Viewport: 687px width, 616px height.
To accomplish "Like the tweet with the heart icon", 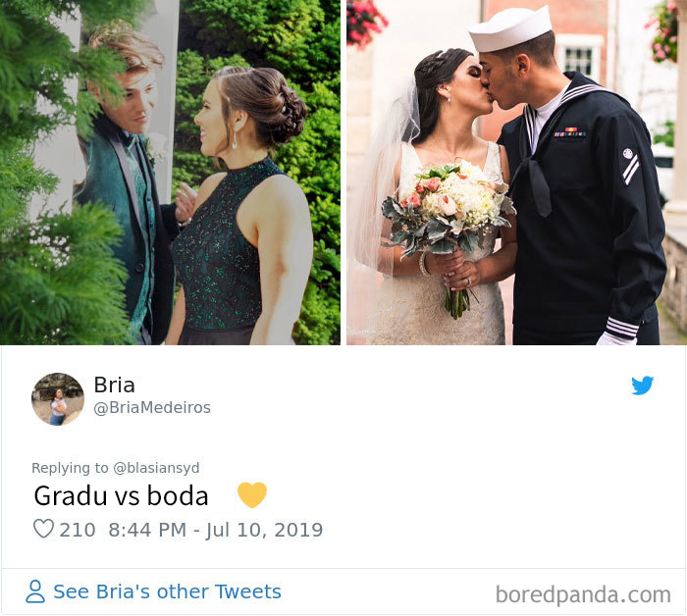I will 43,529.
